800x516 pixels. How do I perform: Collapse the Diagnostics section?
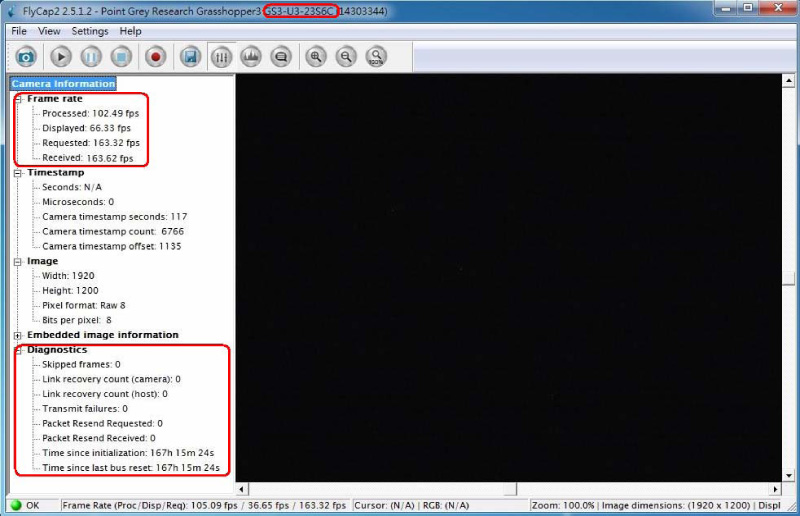18,350
